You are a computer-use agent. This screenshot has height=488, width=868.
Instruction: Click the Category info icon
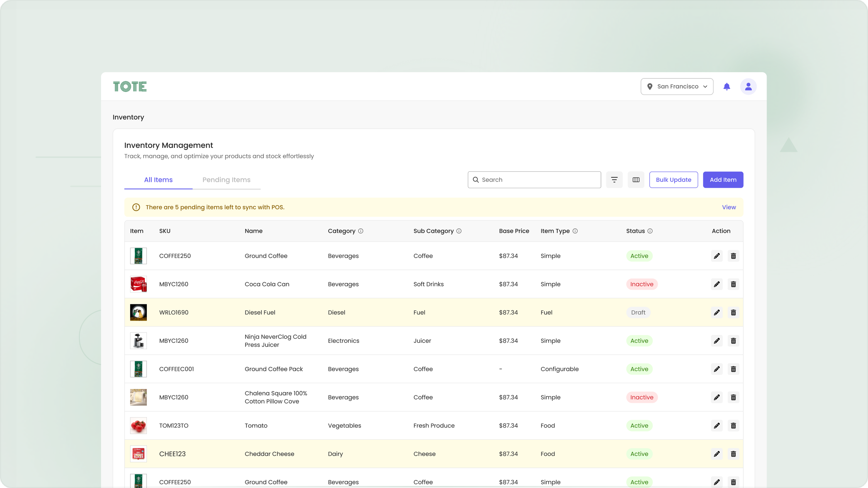[x=360, y=231]
